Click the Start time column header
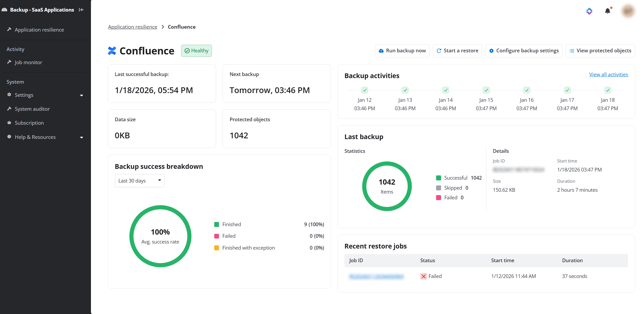The height and width of the screenshot is (314, 644). pyautogui.click(x=503, y=260)
